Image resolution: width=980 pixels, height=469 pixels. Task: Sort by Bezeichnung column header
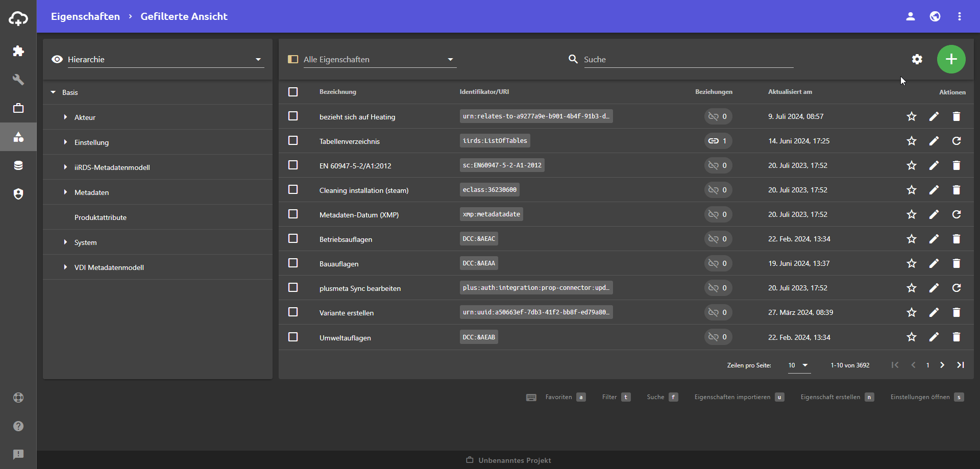pos(338,92)
